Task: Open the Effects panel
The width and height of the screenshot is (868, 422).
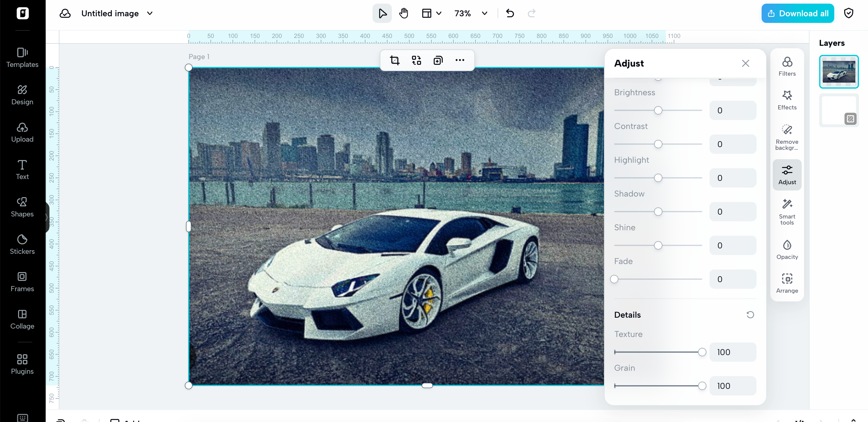Action: click(787, 100)
